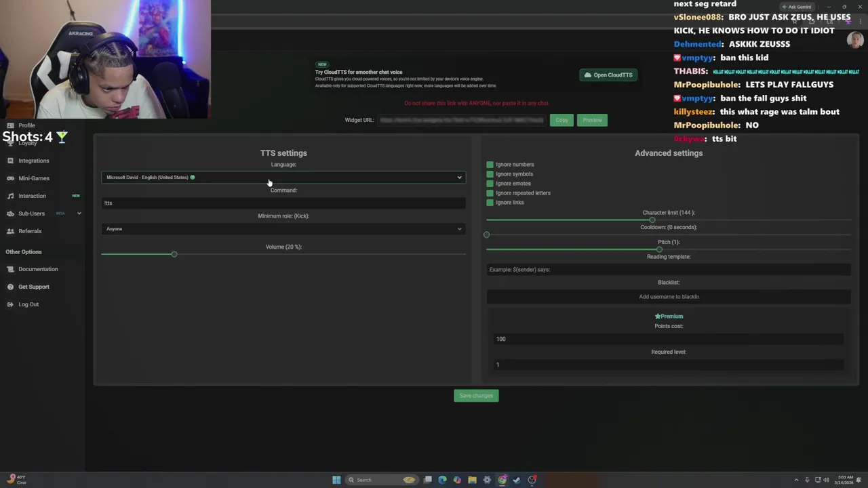This screenshot has height=488, width=868.
Task: Click the Points cost field showing 100
Action: [669, 339]
